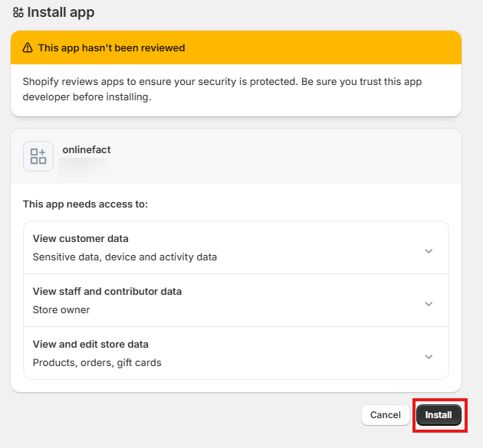
Task: Expand the View staff and contributor data chevron
Action: [429, 304]
